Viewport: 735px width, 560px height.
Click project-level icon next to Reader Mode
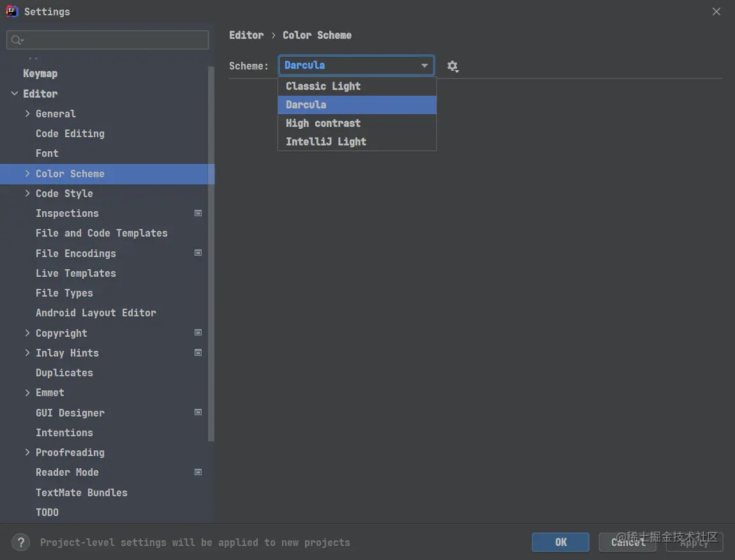tap(198, 473)
